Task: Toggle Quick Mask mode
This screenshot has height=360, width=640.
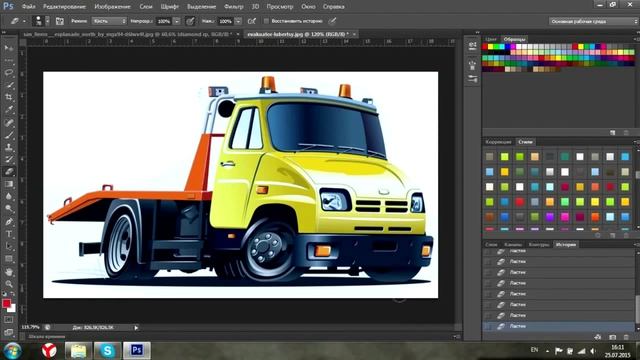Action: (x=9, y=320)
